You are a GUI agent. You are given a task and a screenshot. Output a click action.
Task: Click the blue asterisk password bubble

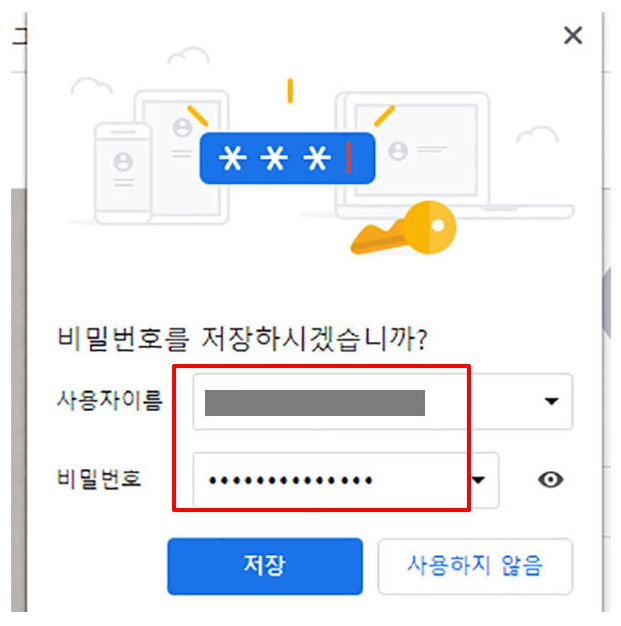[x=287, y=158]
